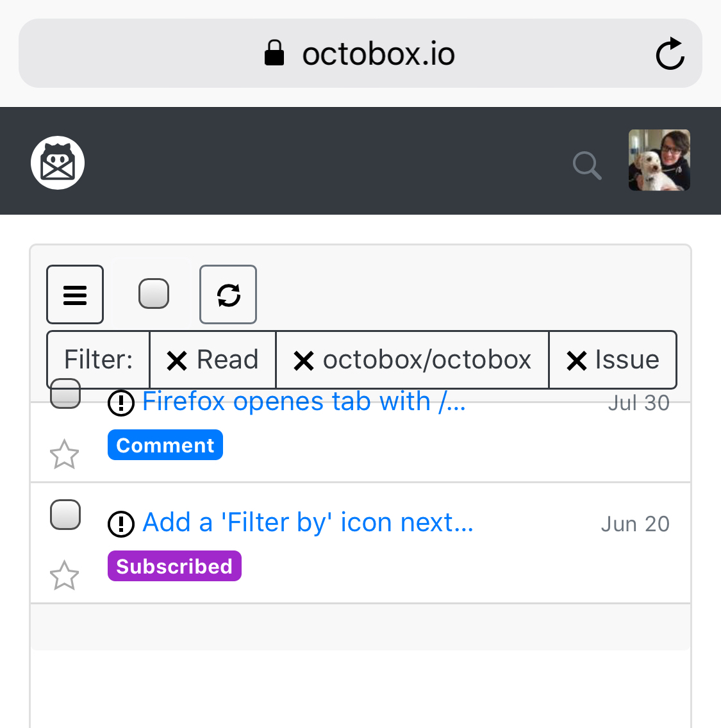Screen dimensions: 721x728
Task: Click the issue icon beside 'Add a Filter by icon'
Action: click(121, 524)
